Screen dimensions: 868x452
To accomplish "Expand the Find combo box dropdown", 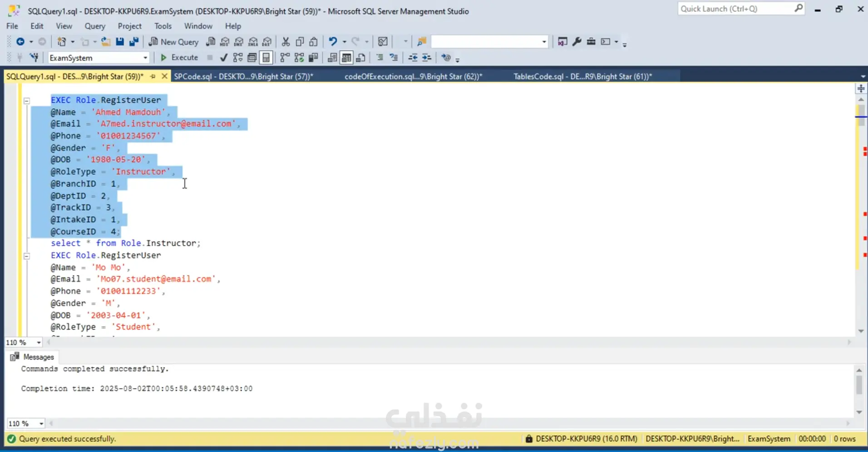I will (x=544, y=42).
